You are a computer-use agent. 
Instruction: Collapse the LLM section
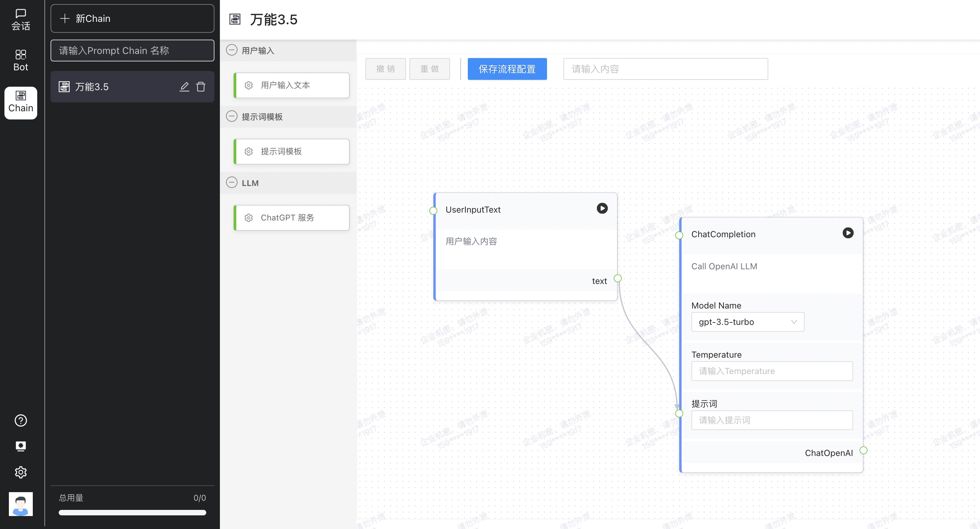(232, 183)
